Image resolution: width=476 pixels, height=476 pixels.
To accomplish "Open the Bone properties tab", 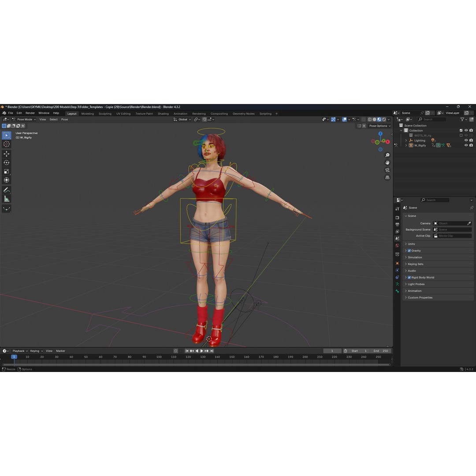I will pyautogui.click(x=398, y=291).
